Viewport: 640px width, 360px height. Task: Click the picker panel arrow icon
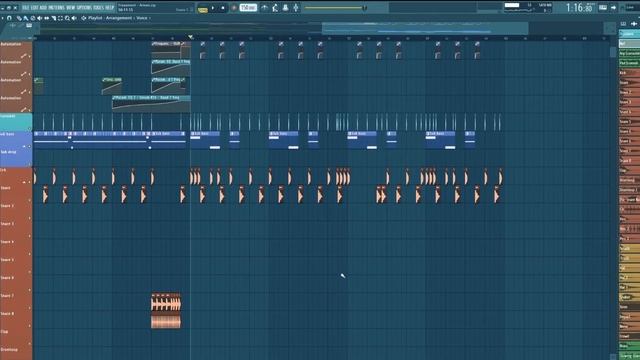click(x=634, y=24)
